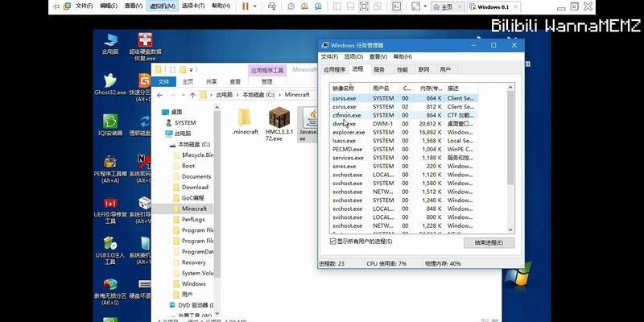This screenshot has width=644, height=322.
Task: Select the HMCL3.3.172.exe crafting table icon
Action: (x=279, y=118)
